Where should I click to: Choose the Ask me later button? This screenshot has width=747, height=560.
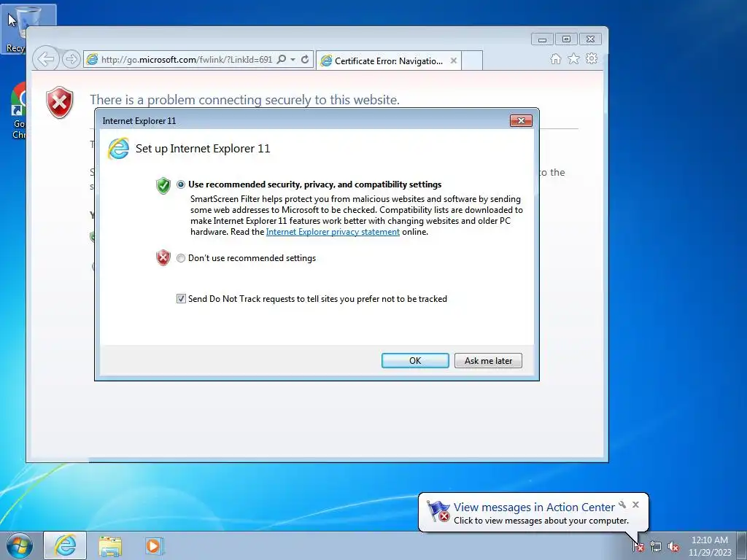pos(488,360)
